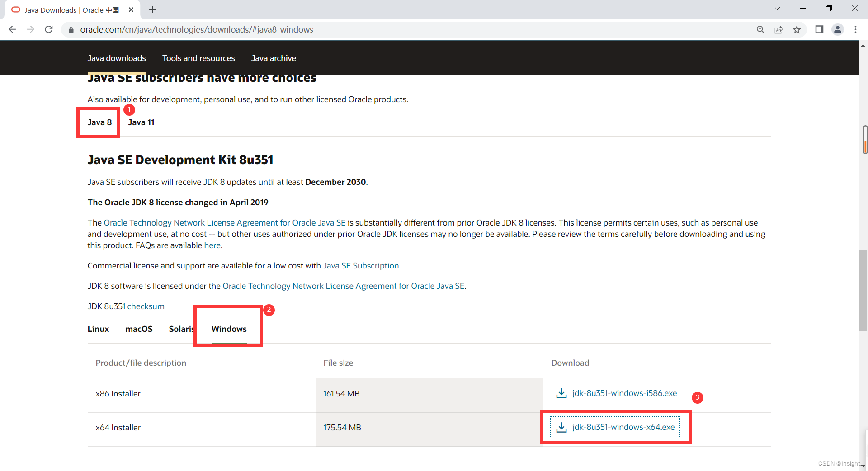
Task: Open first Oracle Technology Network License Agreement link
Action: coord(225,223)
